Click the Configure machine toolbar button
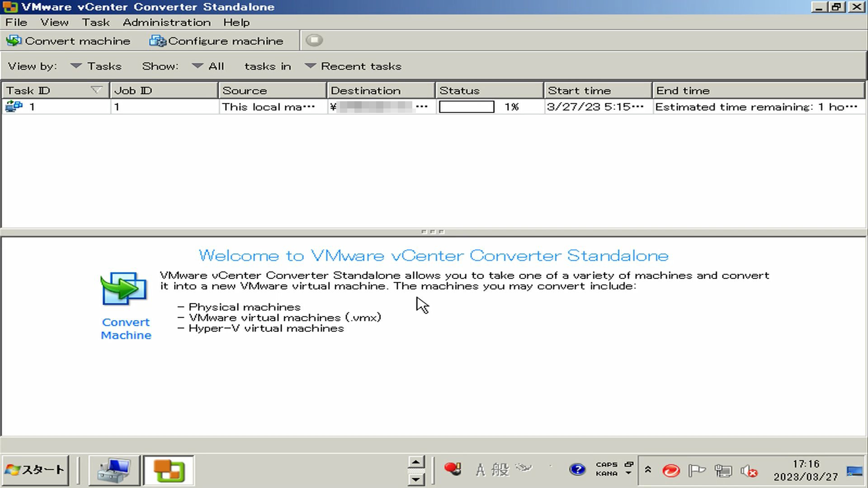 216,41
